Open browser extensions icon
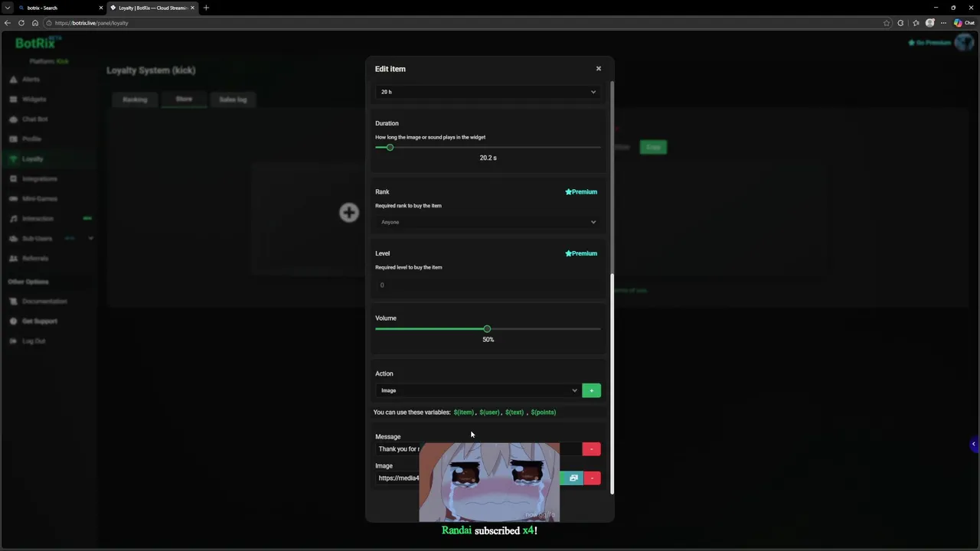The height and width of the screenshot is (551, 980). (x=900, y=23)
